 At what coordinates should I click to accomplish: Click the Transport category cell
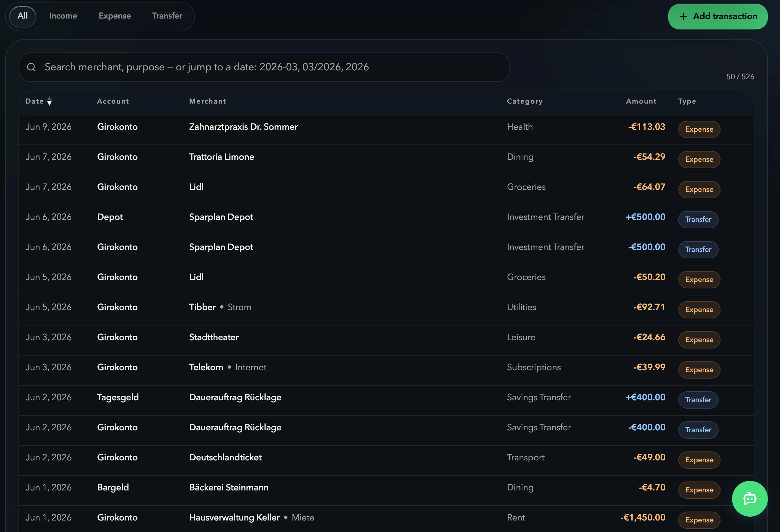[526, 458]
